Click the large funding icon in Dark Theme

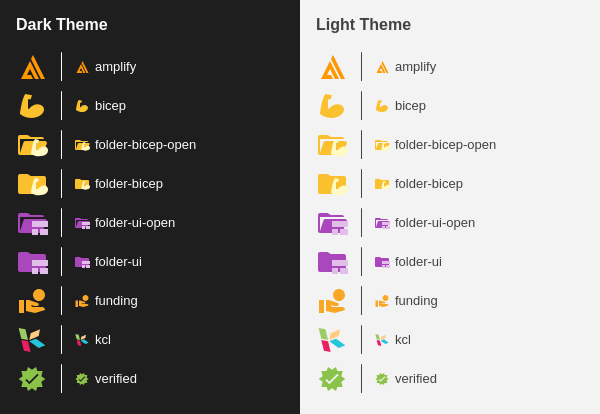[x=32, y=301]
